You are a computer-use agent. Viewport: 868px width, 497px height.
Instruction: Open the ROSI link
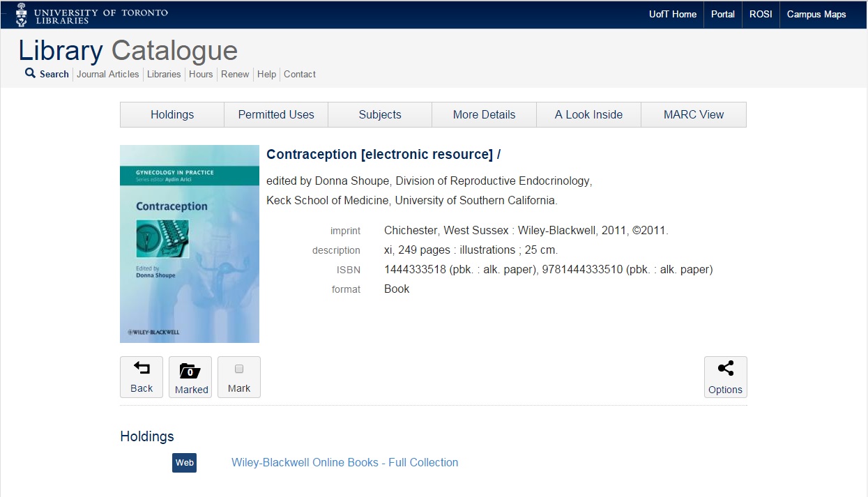coord(761,14)
